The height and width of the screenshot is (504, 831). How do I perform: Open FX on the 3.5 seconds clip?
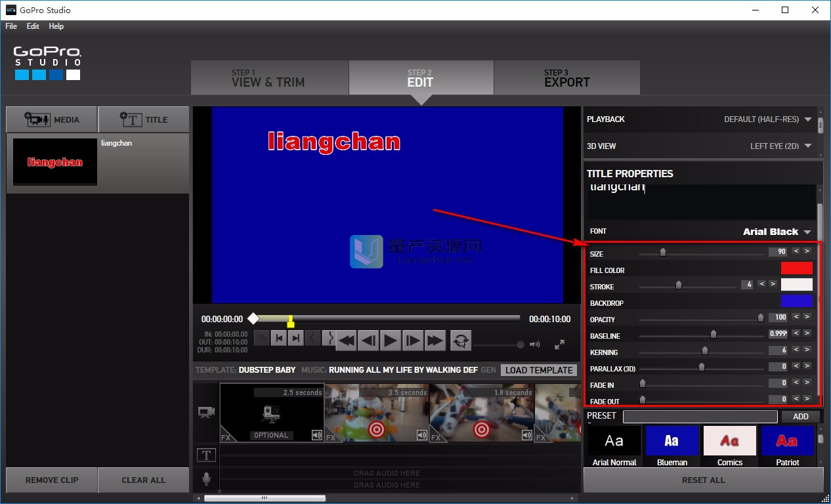(331, 437)
